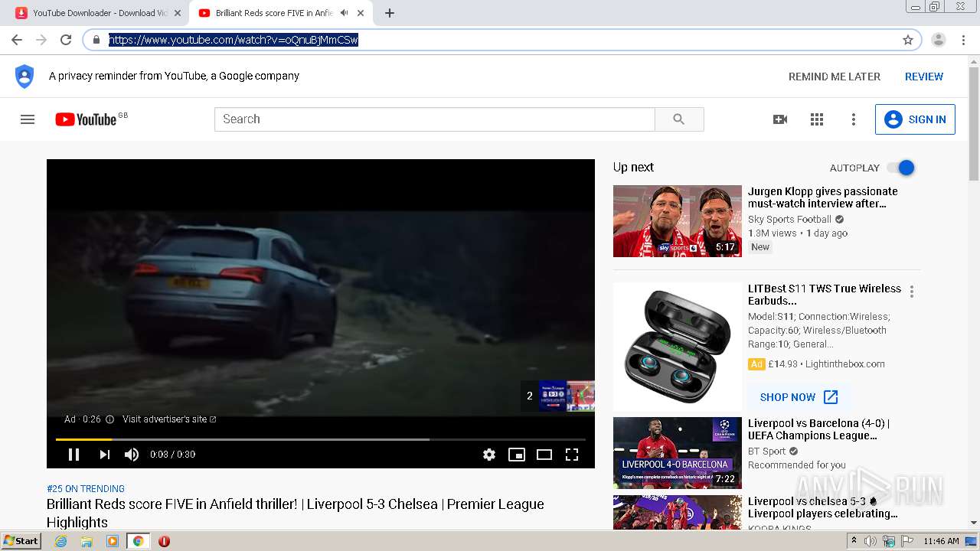Open Jurgen Klopp passionate interview title
Image resolution: width=980 pixels, height=551 pixels.
(823, 197)
